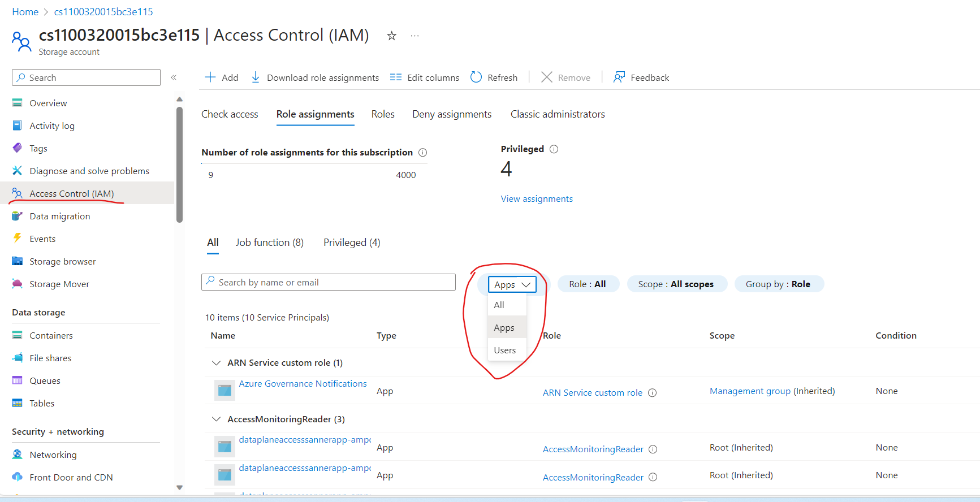980x502 pixels.
Task: Click the File shares icon
Action: 18,358
